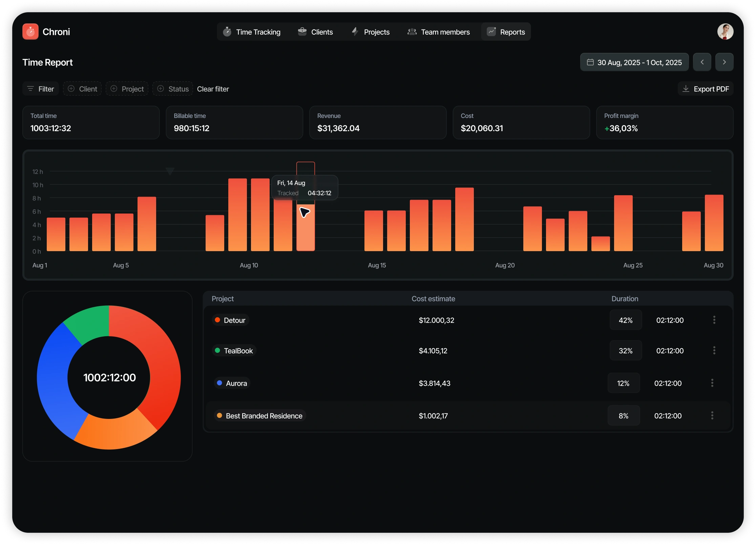Image resolution: width=756 pixels, height=545 pixels.
Task: Open the Filter button
Action: tap(41, 89)
